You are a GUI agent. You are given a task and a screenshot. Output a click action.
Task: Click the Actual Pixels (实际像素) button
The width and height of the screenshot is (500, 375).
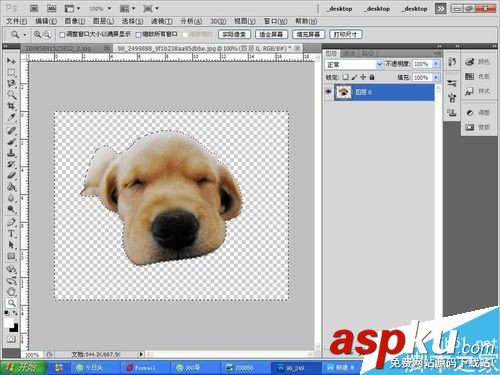point(234,34)
